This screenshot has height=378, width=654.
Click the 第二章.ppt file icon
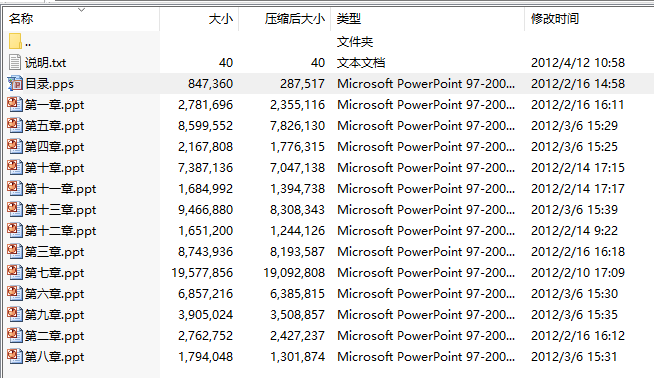(15, 335)
